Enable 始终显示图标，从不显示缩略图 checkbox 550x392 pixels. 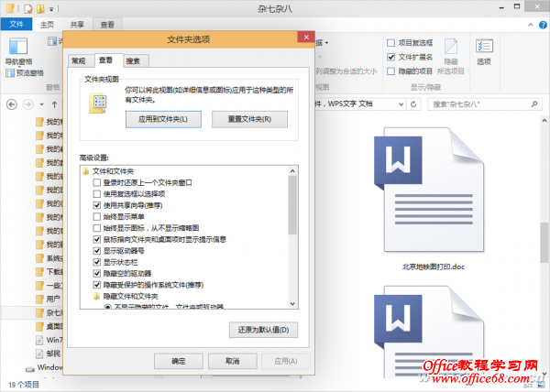point(97,228)
